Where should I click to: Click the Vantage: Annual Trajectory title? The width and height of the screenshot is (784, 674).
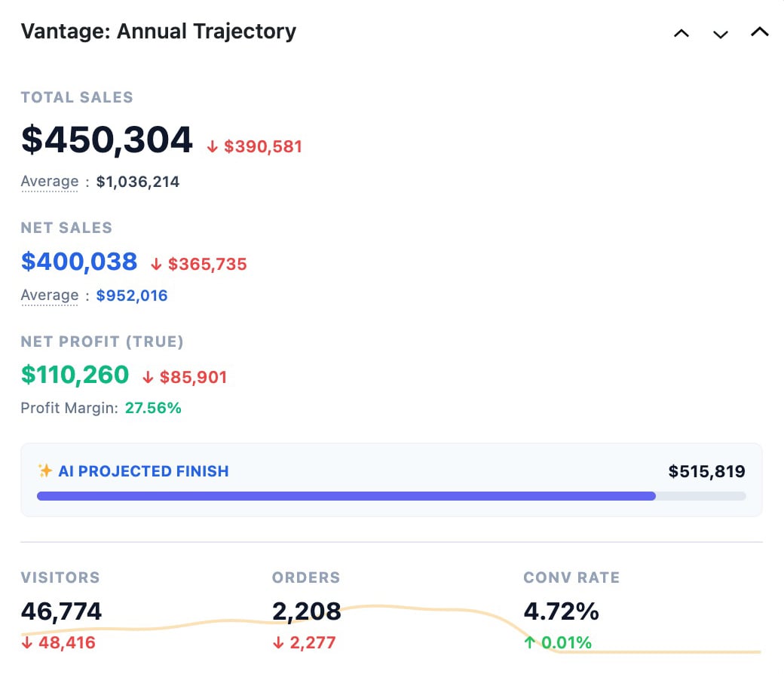158,32
